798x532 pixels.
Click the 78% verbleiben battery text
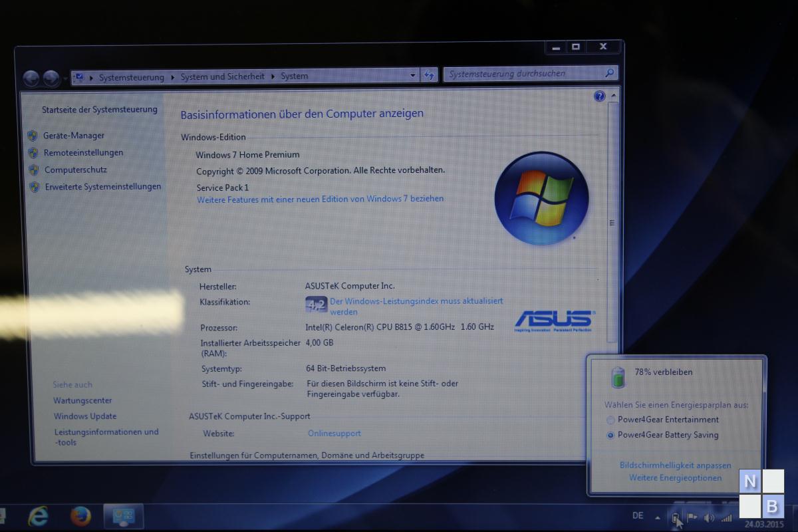click(x=664, y=372)
